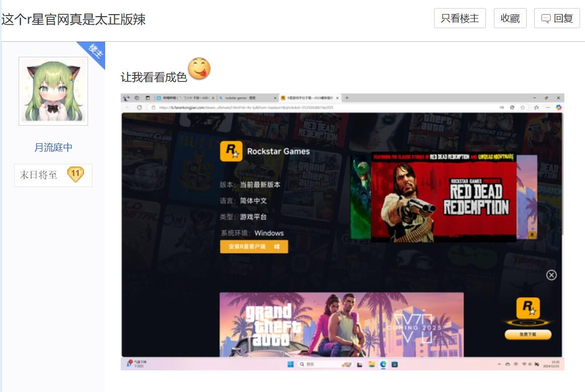Click the browser address bar URL
The height and width of the screenshot is (392, 585).
[x=246, y=108]
